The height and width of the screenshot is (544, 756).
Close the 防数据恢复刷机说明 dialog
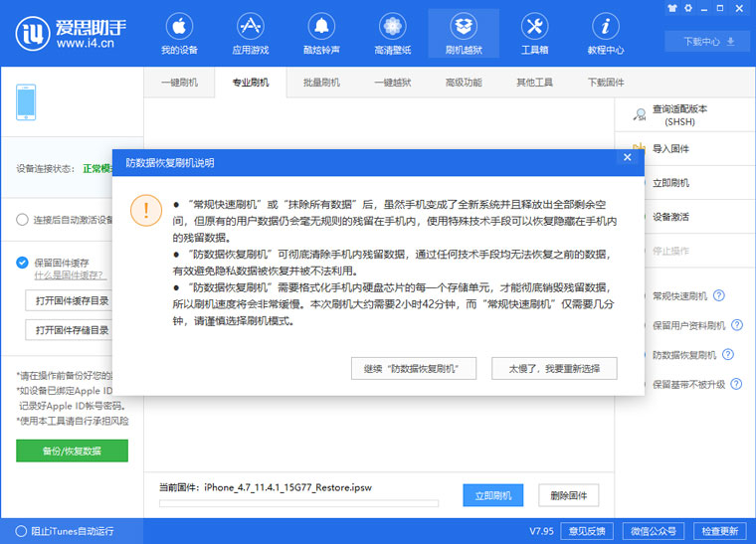628,157
